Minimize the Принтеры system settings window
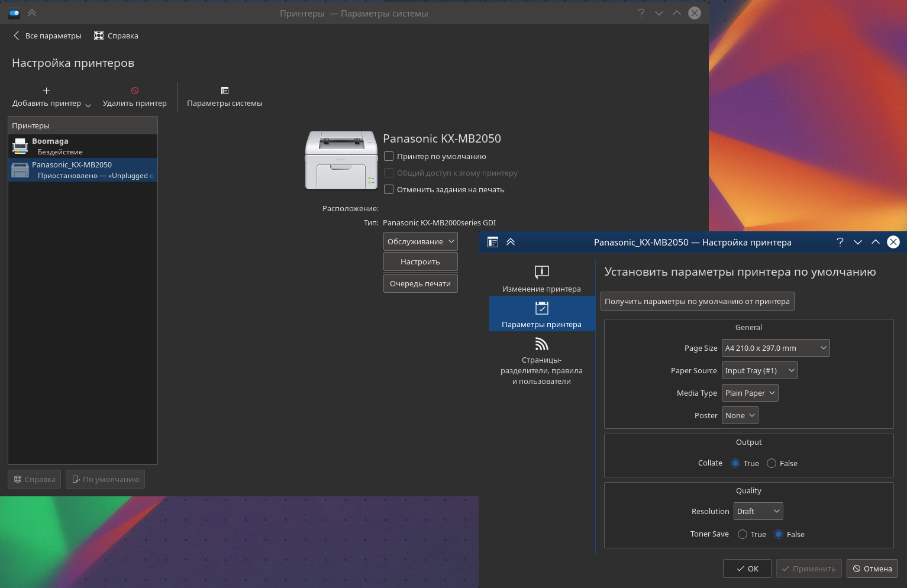Screen dimensions: 907x588 [x=659, y=13]
